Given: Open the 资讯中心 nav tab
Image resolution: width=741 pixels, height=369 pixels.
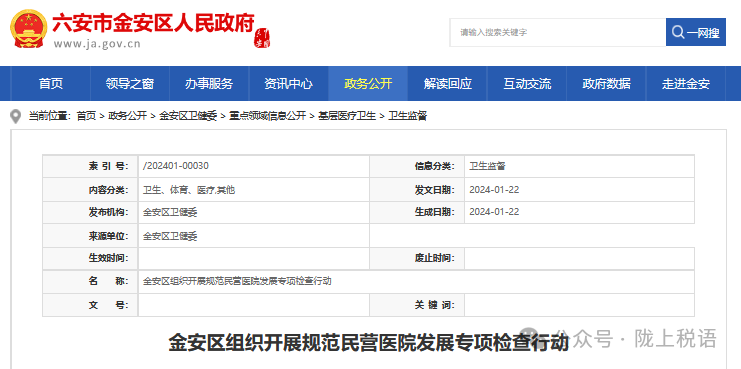Looking at the screenshot, I should click(x=289, y=84).
